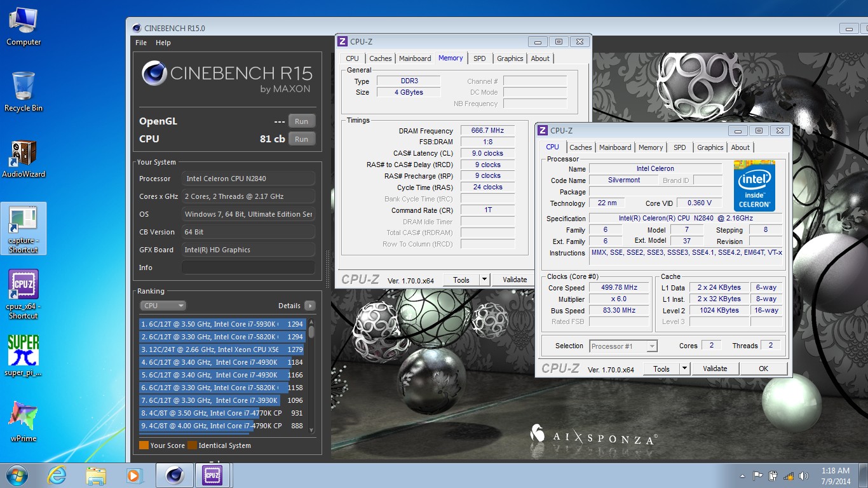Click the Show desktop button at taskbar end
Image resolution: width=868 pixels, height=488 pixels.
[x=863, y=476]
